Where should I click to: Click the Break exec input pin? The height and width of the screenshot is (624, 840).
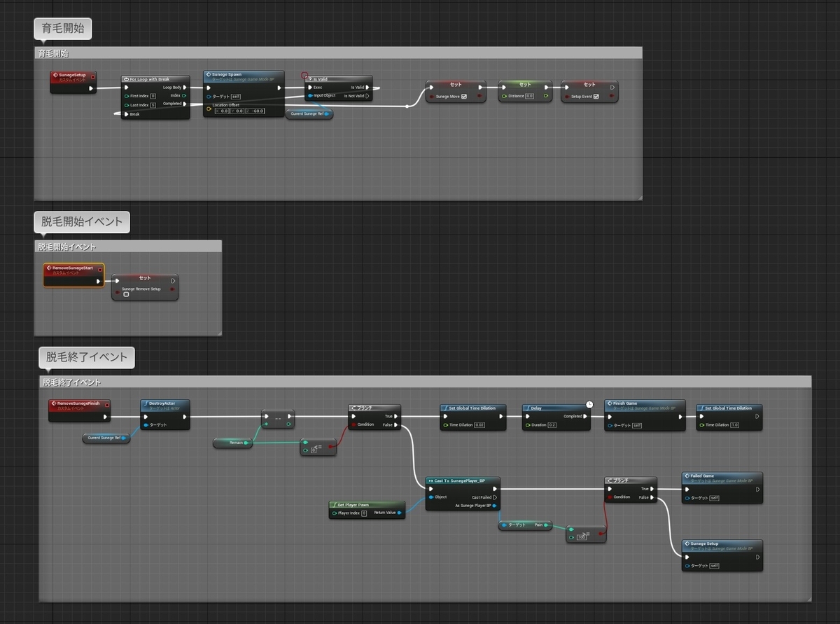click(127, 114)
